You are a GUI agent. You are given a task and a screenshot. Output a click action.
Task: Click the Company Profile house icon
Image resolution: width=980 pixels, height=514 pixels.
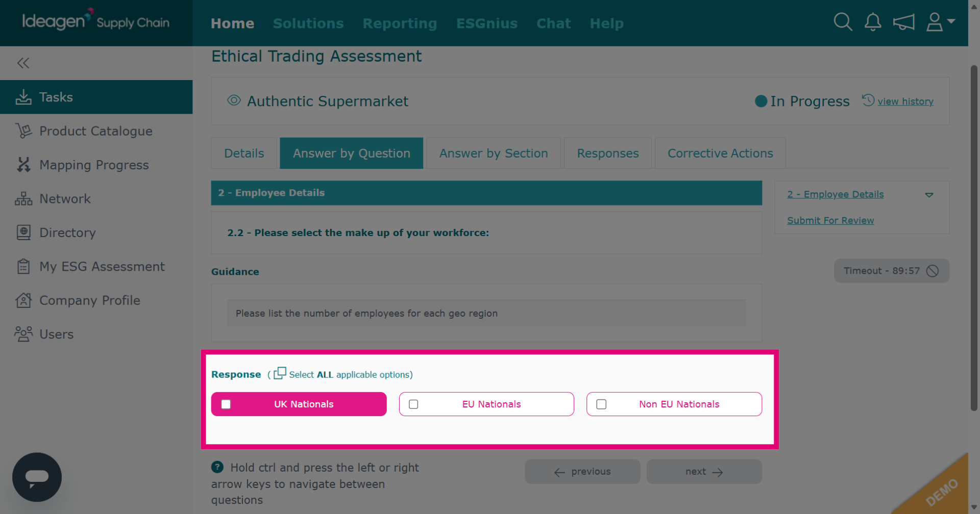[x=23, y=300]
